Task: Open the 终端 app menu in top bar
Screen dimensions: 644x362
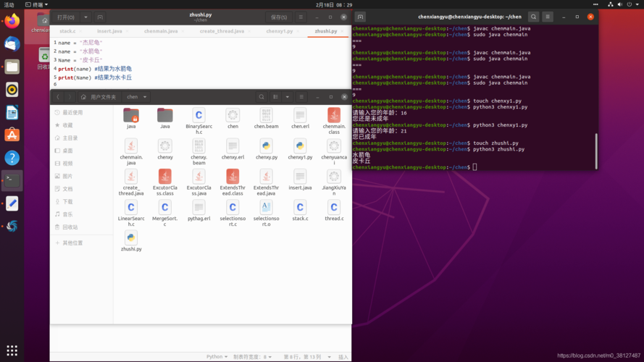Action: (36, 4)
